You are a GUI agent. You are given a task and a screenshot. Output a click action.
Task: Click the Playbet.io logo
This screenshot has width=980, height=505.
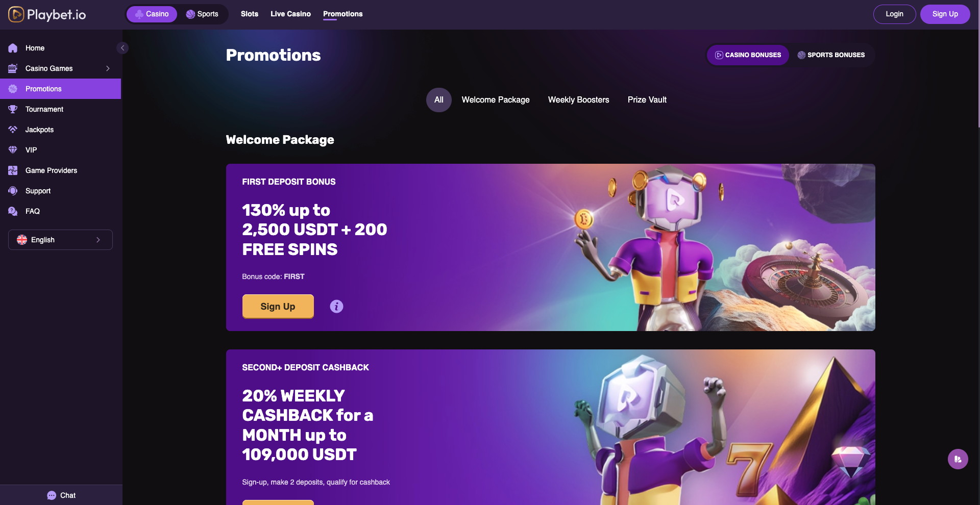47,14
